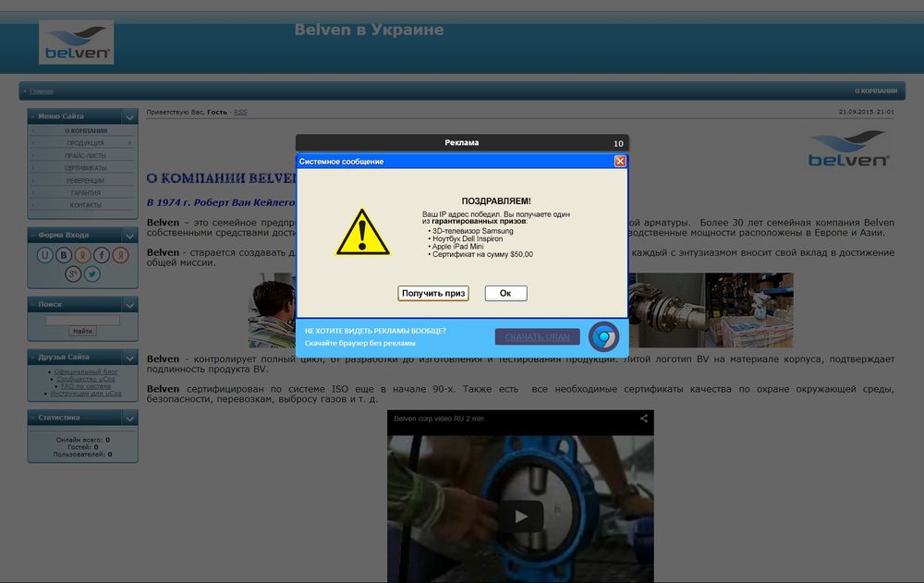924x583 pixels.
Task: Open О КОМПАНИИ in site menu sidebar
Action: tap(86, 130)
